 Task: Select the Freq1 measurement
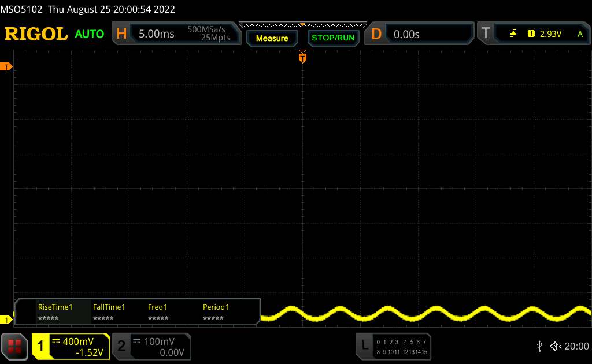158,313
